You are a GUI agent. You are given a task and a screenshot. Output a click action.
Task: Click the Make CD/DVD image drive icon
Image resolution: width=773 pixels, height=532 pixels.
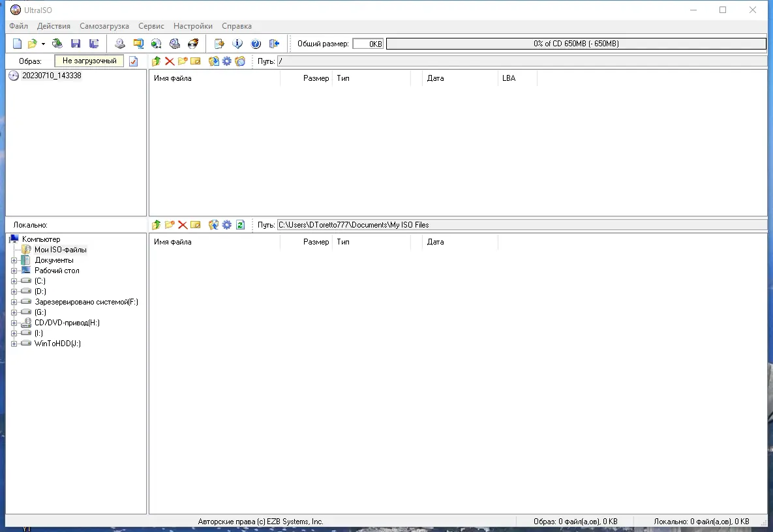[x=120, y=44]
